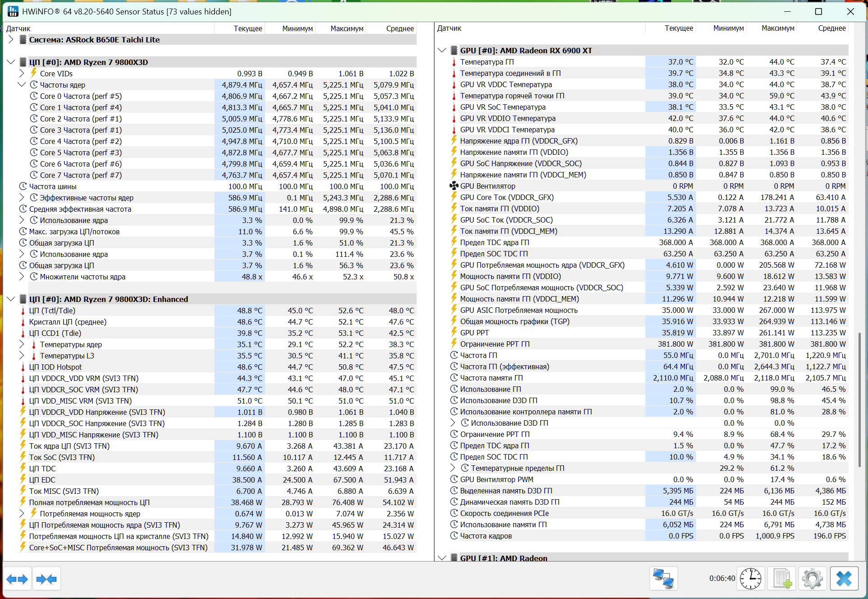Image resolution: width=868 pixels, height=599 pixels.
Task: Collapse GPU [#0]: AMD Radeon RX 6900 XT
Action: click(x=442, y=51)
